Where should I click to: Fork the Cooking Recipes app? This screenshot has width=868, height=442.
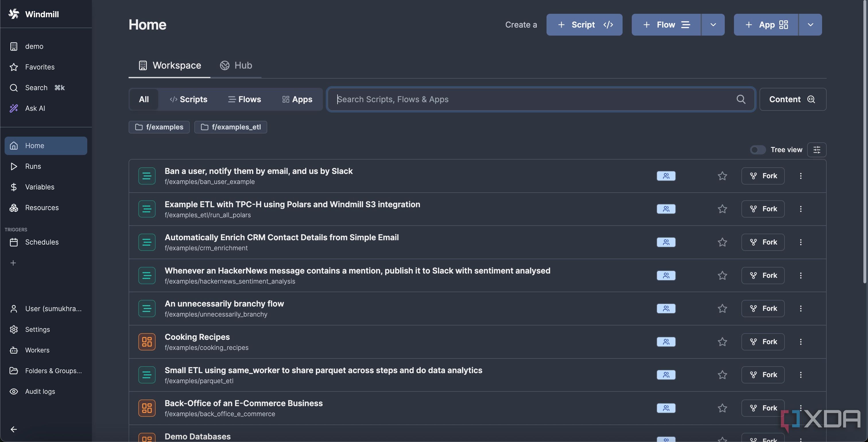pos(763,342)
